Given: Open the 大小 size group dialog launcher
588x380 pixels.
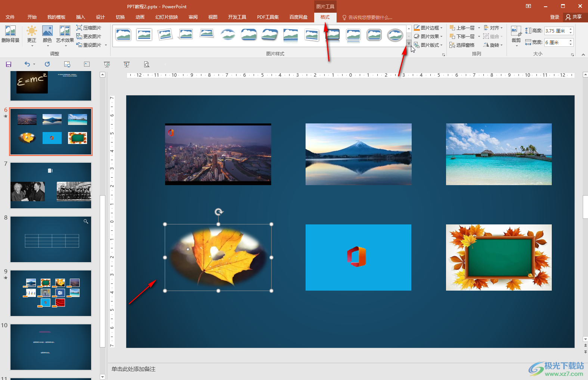Looking at the screenshot, I should [x=572, y=55].
